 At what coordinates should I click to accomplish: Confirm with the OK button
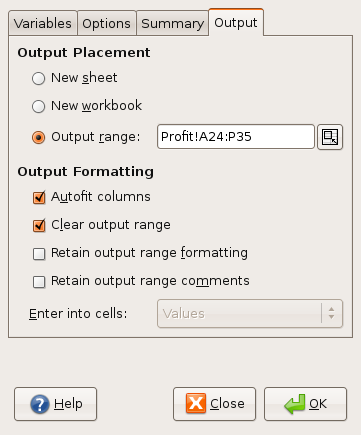[305, 404]
